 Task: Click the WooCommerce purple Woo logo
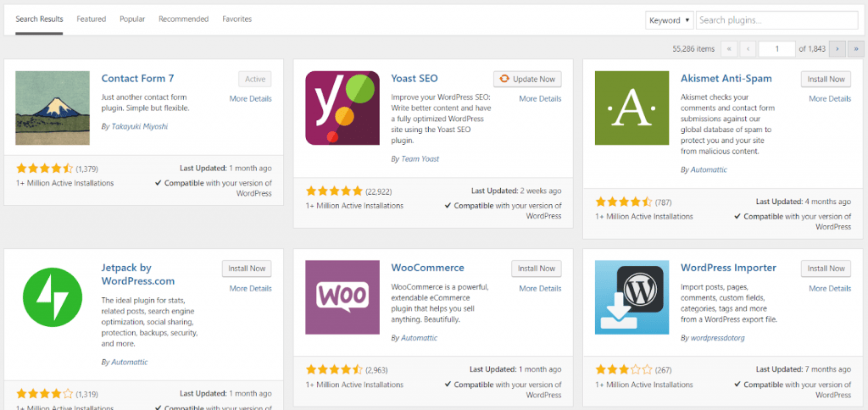(342, 297)
